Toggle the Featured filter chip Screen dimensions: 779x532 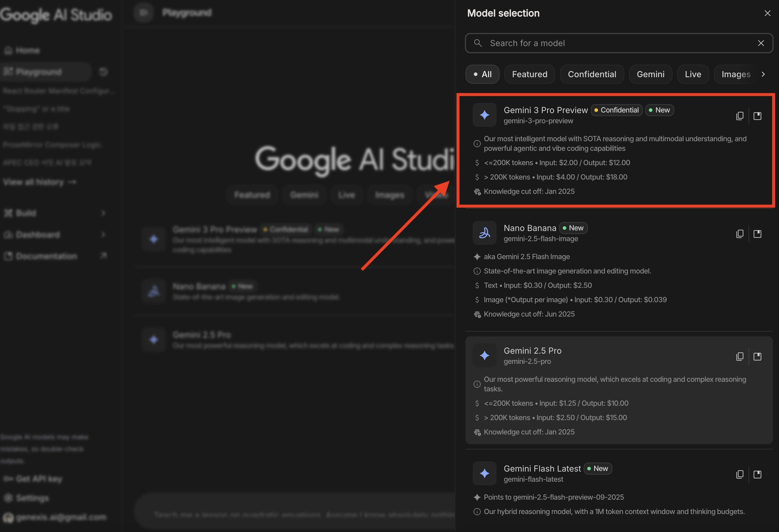point(529,74)
